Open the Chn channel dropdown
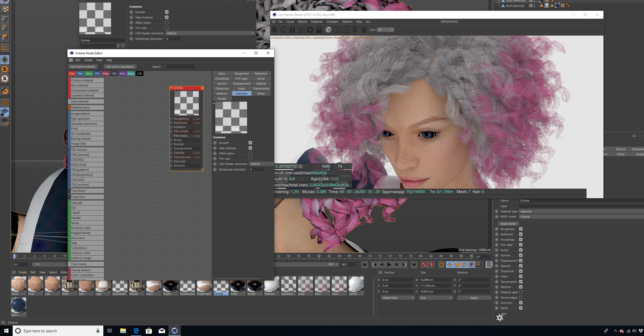644x336 pixels. 385,30
